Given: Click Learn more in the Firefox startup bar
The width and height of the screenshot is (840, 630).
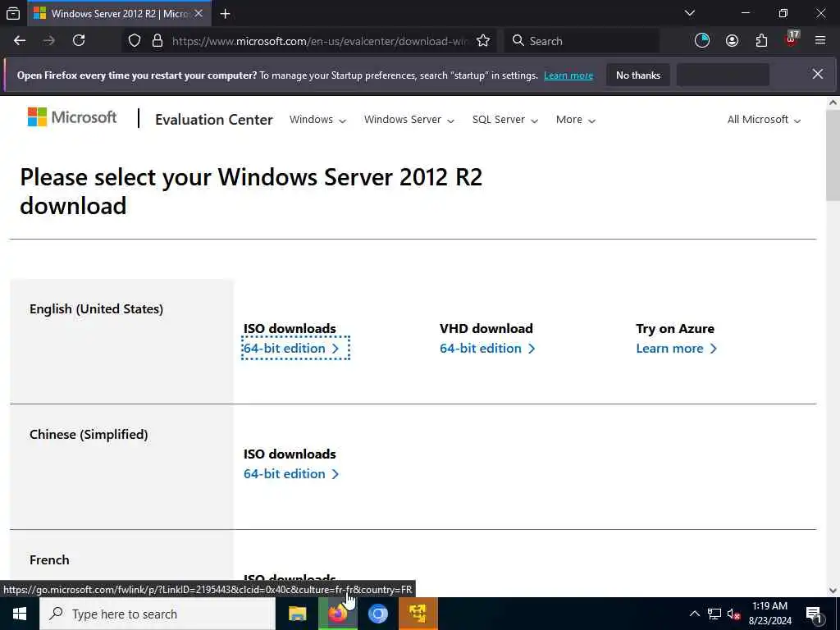Looking at the screenshot, I should [x=568, y=75].
